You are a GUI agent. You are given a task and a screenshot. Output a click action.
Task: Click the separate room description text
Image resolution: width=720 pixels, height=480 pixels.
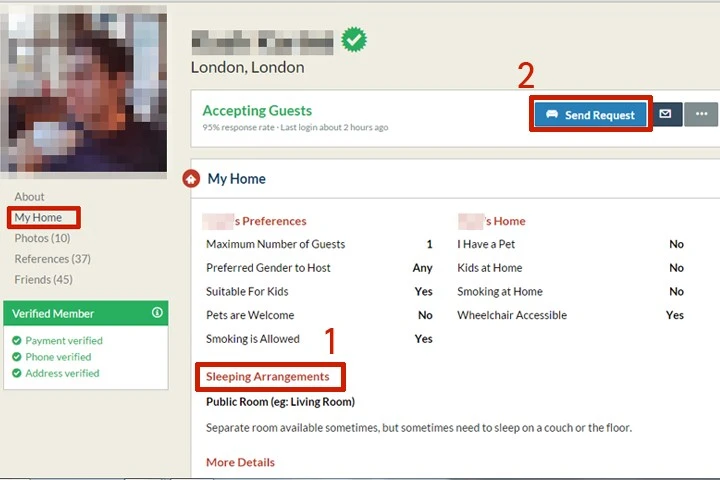click(x=419, y=428)
